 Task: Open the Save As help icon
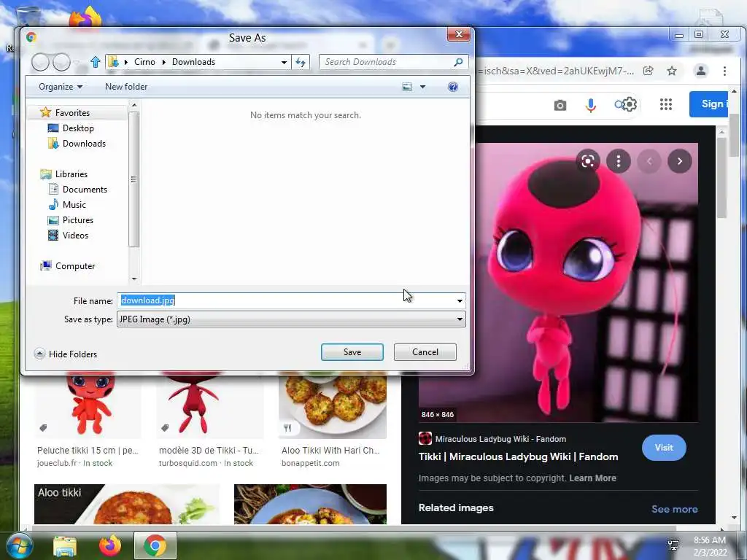click(453, 87)
